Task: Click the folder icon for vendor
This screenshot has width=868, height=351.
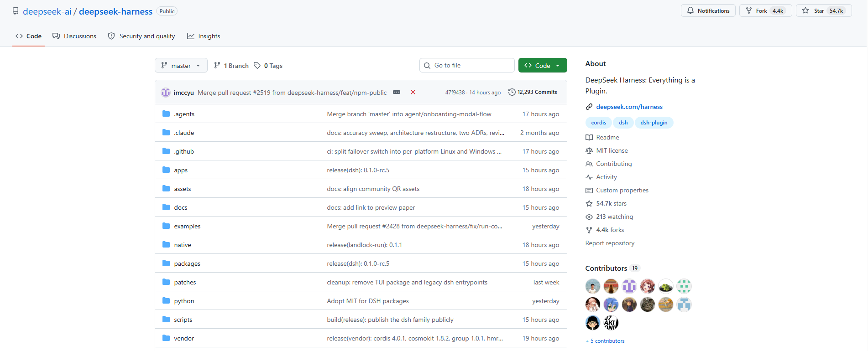Action: (166, 338)
